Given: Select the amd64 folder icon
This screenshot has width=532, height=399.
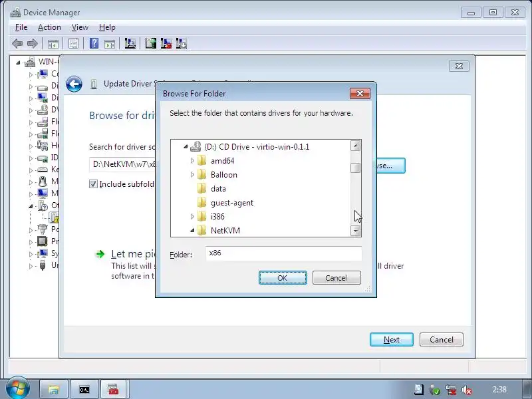Looking at the screenshot, I should (x=201, y=160).
